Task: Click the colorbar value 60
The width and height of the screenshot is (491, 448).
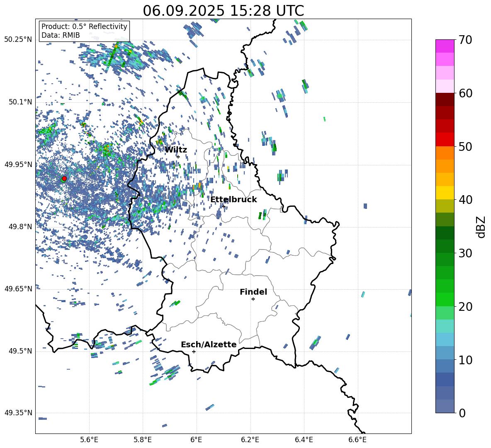Action: 465,93
